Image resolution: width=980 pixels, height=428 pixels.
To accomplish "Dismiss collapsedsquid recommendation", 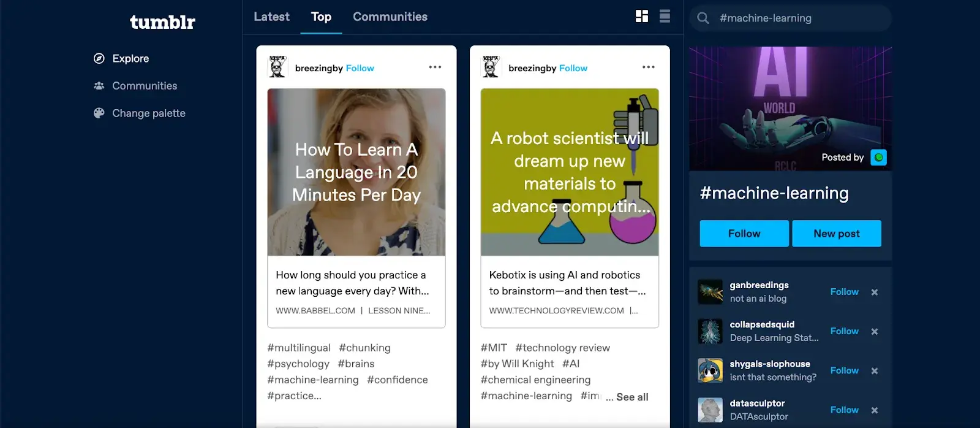I will pos(875,332).
